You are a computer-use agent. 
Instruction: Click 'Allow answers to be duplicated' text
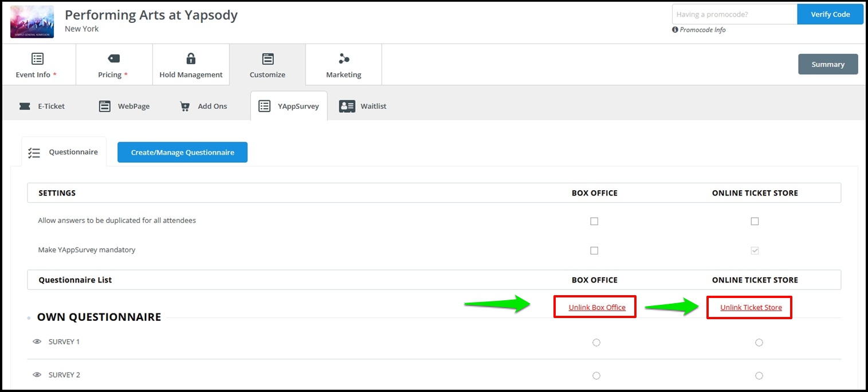117,221
